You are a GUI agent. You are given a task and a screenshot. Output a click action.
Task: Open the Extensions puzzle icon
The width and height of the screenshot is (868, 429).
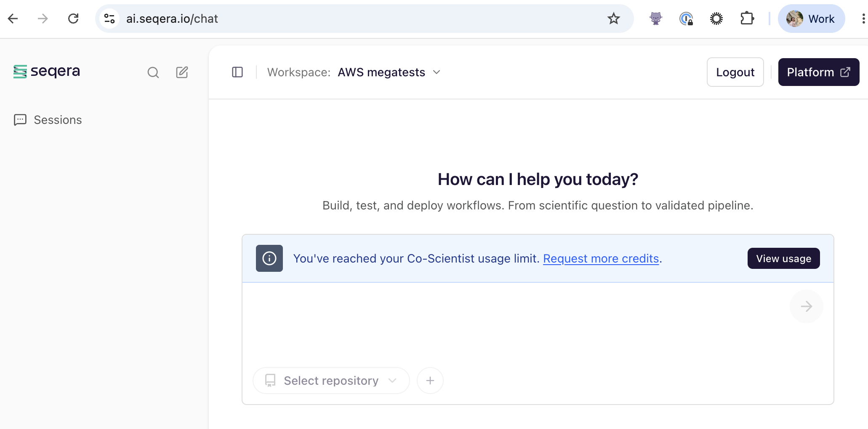(747, 19)
